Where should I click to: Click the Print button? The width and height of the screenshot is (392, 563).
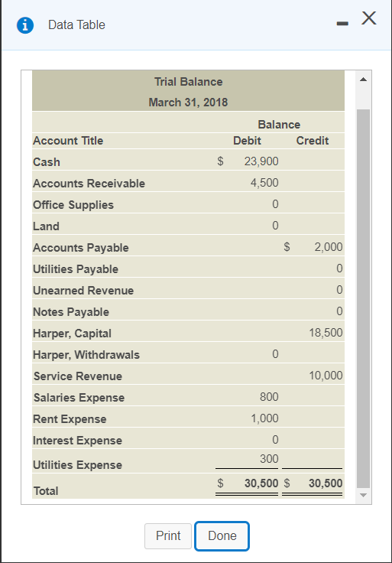click(168, 535)
